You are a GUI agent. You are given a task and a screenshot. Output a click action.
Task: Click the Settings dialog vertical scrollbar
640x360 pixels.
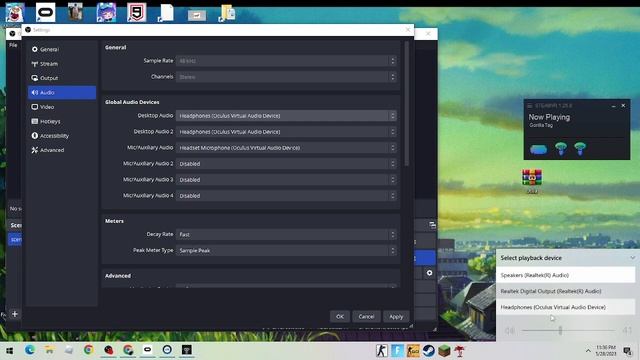coord(407,104)
